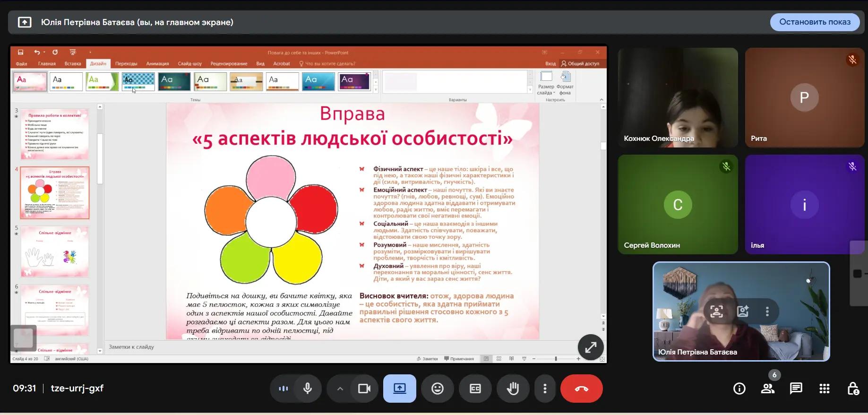This screenshot has width=868, height=415.
Task: Open the Анимация ribbon tab
Action: coord(157,63)
